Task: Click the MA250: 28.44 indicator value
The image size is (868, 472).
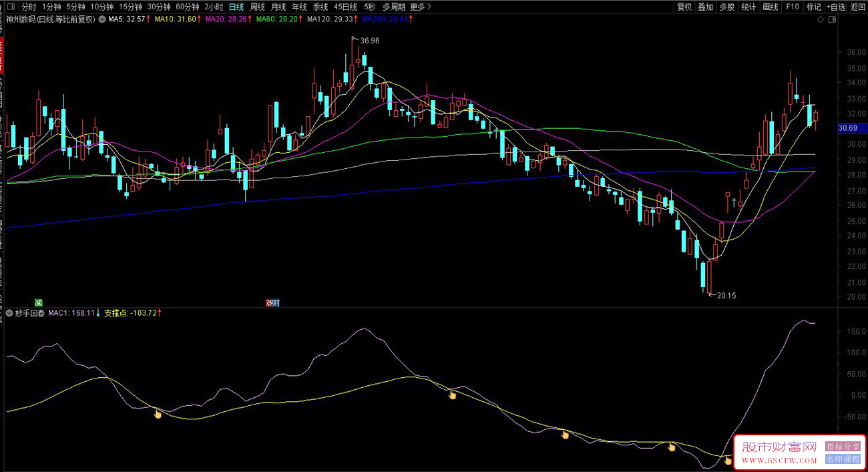Action: pos(387,19)
